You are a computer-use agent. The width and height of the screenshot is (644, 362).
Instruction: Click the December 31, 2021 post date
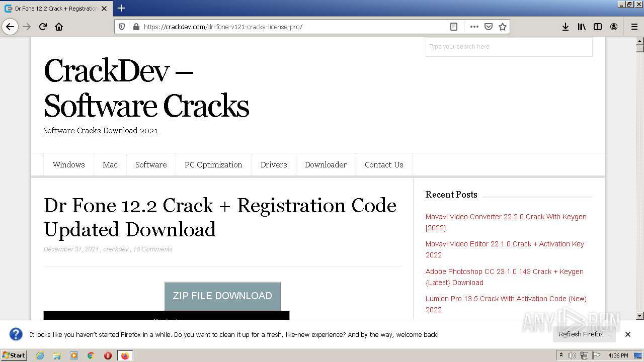tap(71, 249)
